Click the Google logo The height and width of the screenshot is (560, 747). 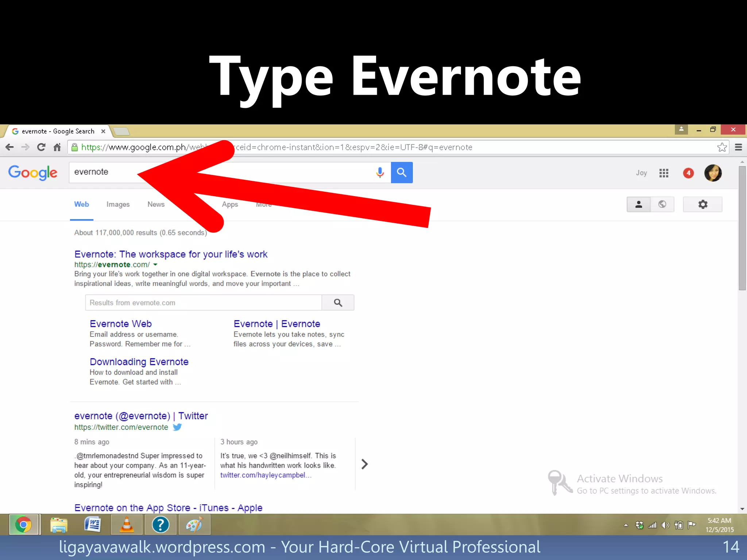(33, 173)
